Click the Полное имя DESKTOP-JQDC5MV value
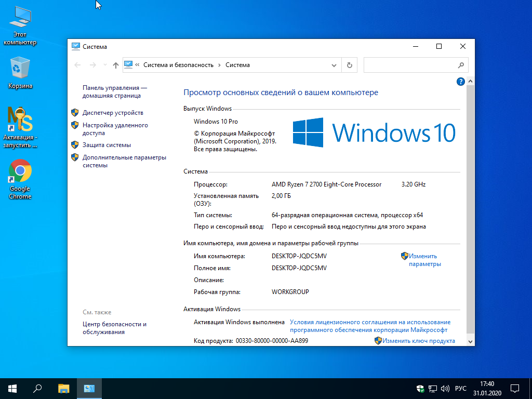Viewport: 532px width, 399px height. pyautogui.click(x=299, y=268)
